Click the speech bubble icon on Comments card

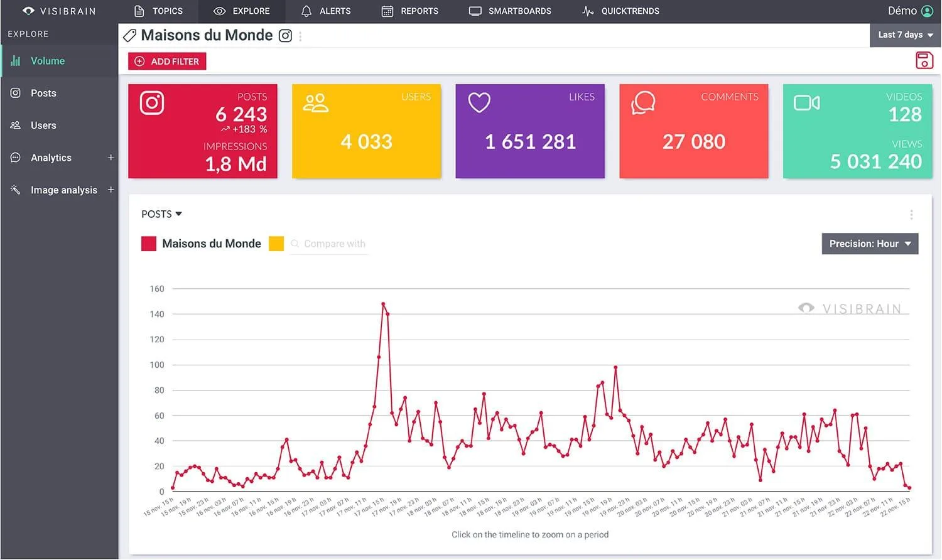coord(643,103)
